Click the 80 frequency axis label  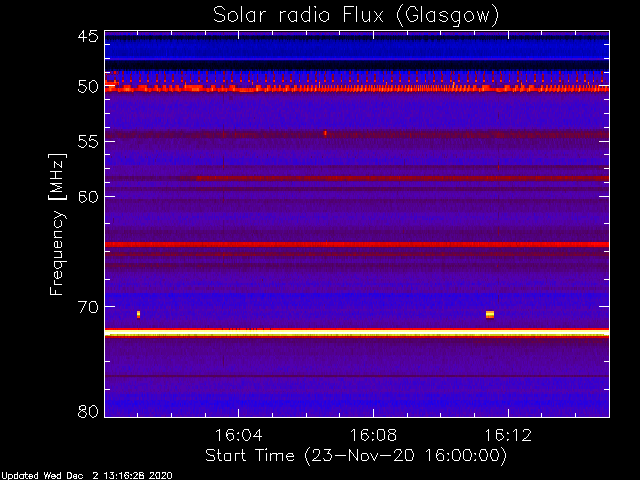click(x=88, y=411)
